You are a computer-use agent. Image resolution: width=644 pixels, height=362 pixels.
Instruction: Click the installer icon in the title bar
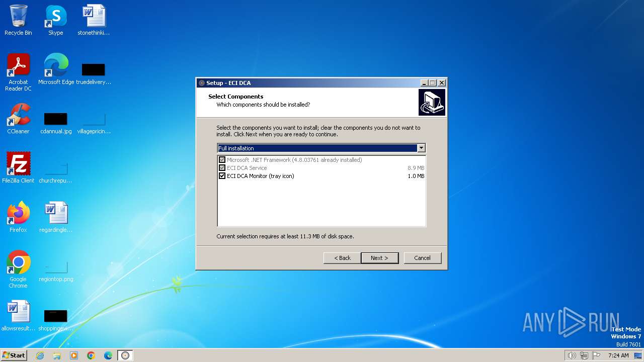pyautogui.click(x=202, y=83)
